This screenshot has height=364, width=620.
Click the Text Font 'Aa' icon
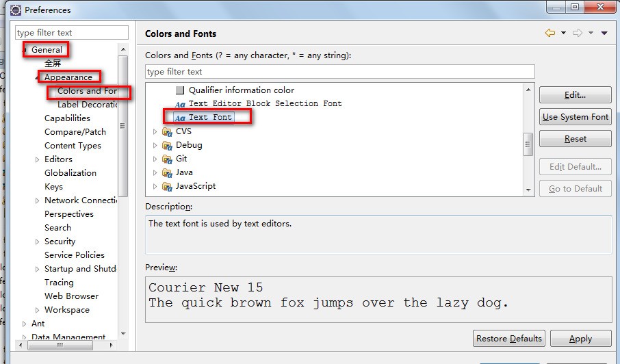[180, 118]
